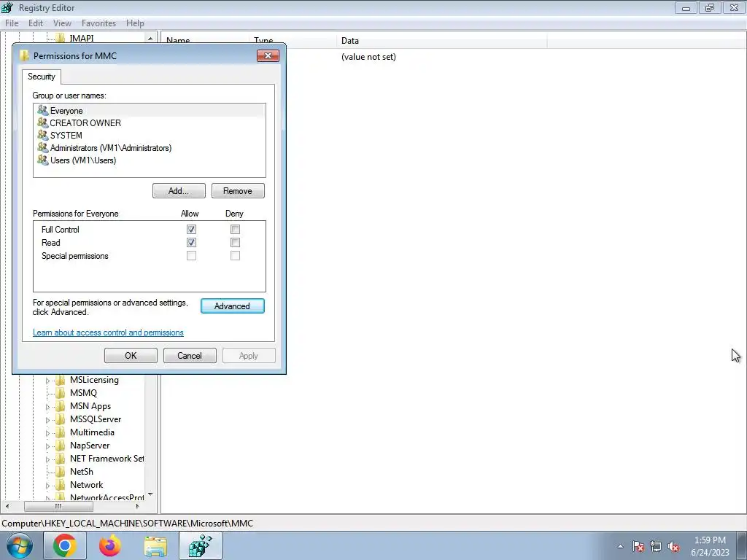This screenshot has width=747, height=560.
Task: Click the tree horizontal scroll right arrow
Action: coord(138,506)
